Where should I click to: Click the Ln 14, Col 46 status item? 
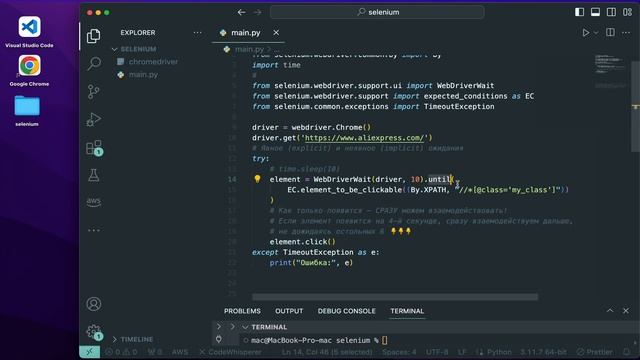tap(327, 352)
